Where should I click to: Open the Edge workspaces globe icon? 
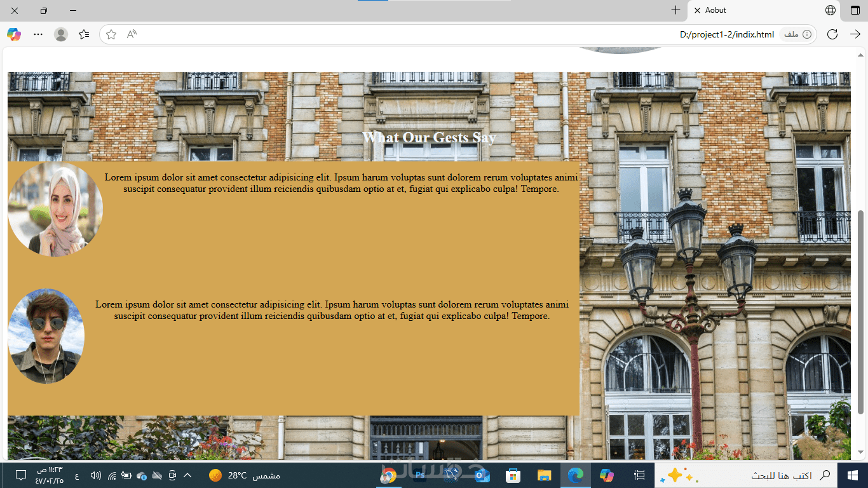831,10
